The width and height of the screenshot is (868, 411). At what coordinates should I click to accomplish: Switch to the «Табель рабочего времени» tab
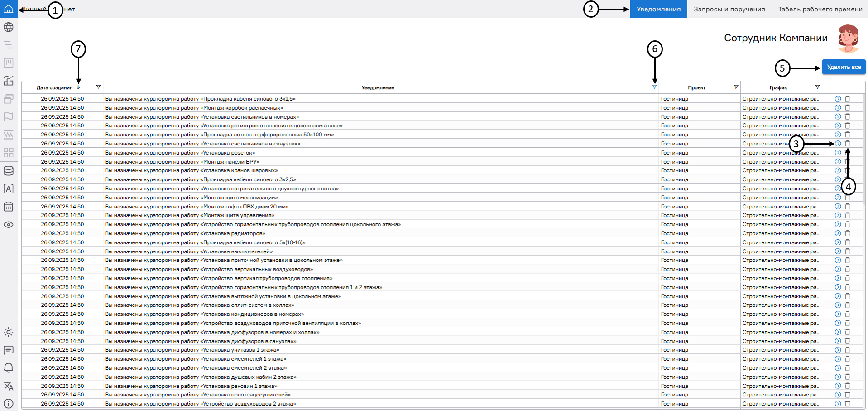pos(820,9)
